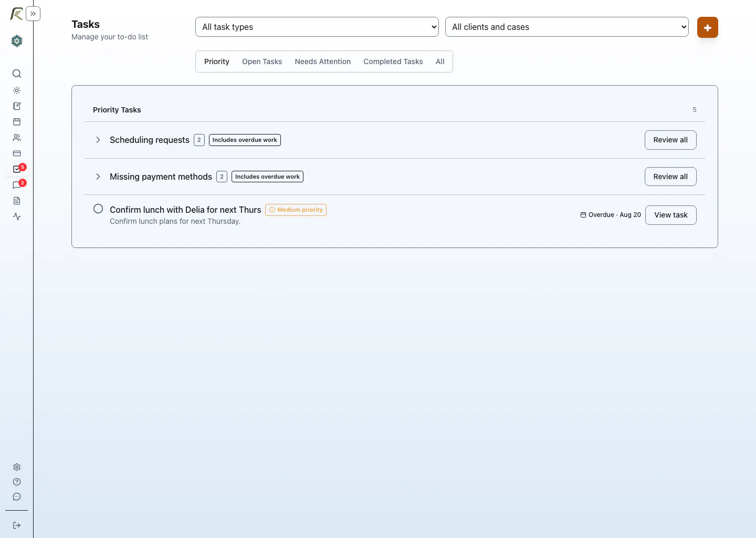Click Scheduling requests count badge 2
The width and height of the screenshot is (756, 538).
(199, 140)
